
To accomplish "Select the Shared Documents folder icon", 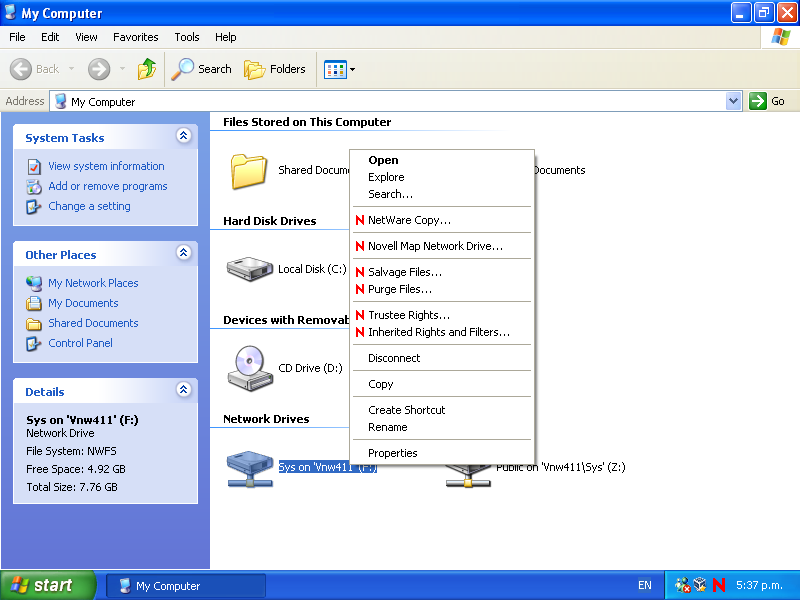I will pos(248,171).
